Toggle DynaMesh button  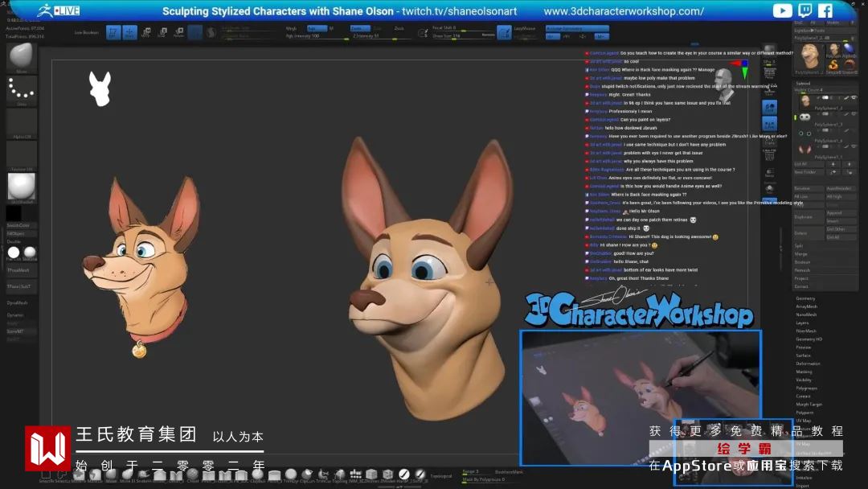pyautogui.click(x=18, y=303)
